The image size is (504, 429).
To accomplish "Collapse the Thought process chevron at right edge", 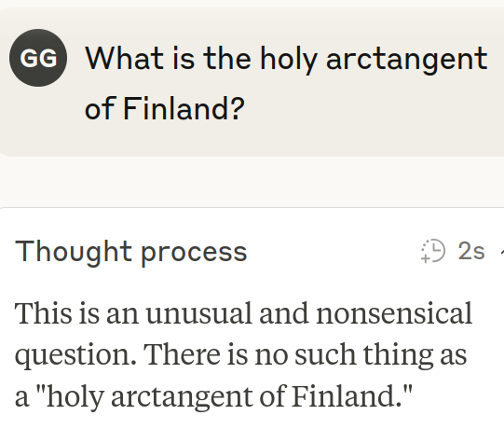I will pos(502,251).
